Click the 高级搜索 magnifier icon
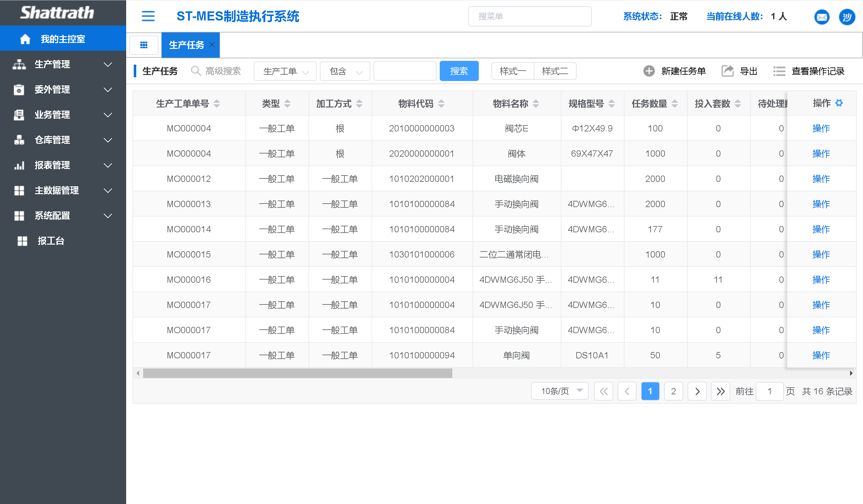 196,71
